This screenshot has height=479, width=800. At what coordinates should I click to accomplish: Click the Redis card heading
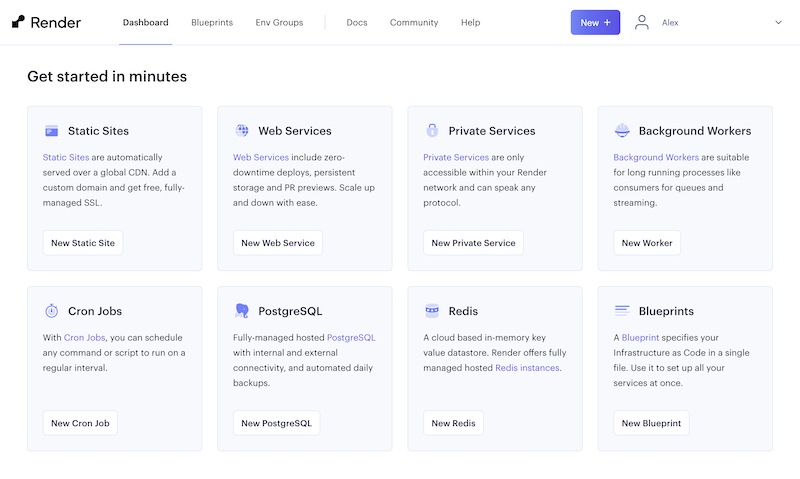(x=463, y=311)
